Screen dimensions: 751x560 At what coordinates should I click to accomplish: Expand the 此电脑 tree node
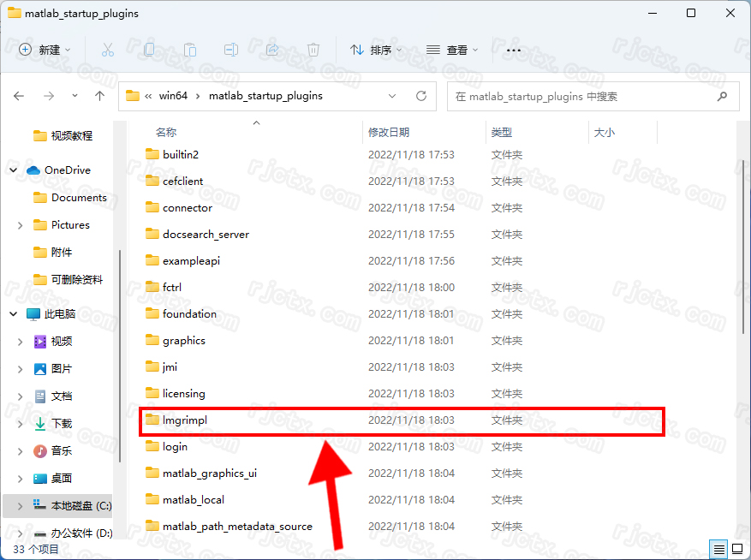14,314
